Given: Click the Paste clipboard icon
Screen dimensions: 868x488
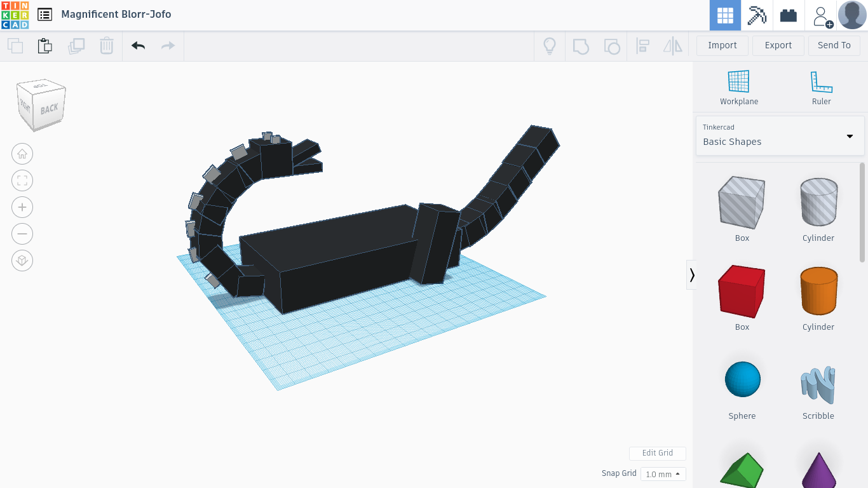Looking at the screenshot, I should [x=44, y=46].
